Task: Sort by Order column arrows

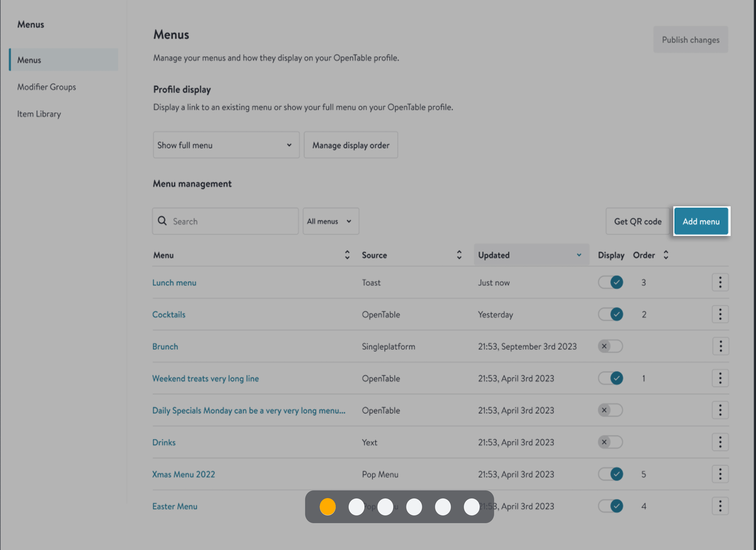Action: (666, 255)
